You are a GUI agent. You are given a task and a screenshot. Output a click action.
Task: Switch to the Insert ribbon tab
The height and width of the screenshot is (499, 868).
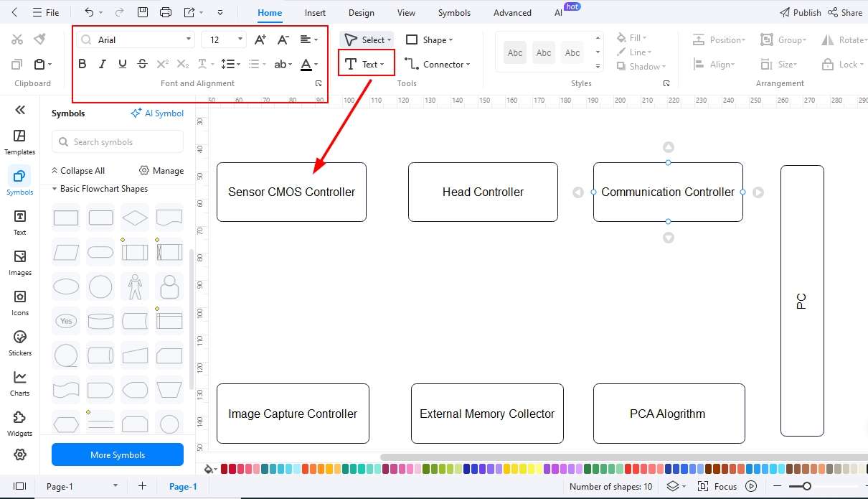(x=315, y=12)
